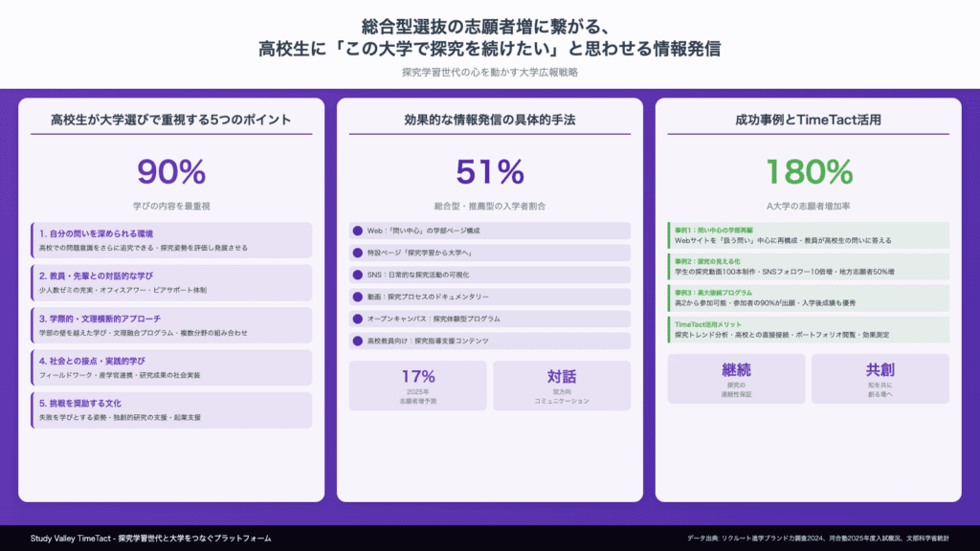Open item 3. 学際的・文理横断的アプローチ

171,325
